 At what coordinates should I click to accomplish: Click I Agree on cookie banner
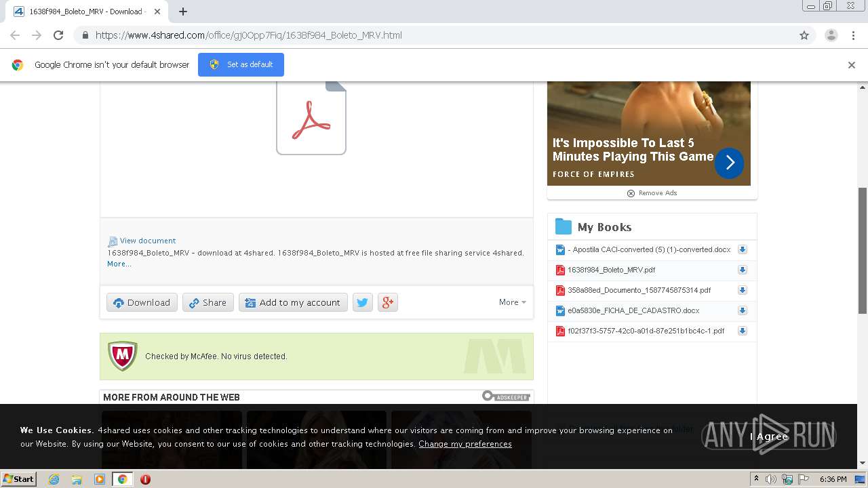coord(769,436)
